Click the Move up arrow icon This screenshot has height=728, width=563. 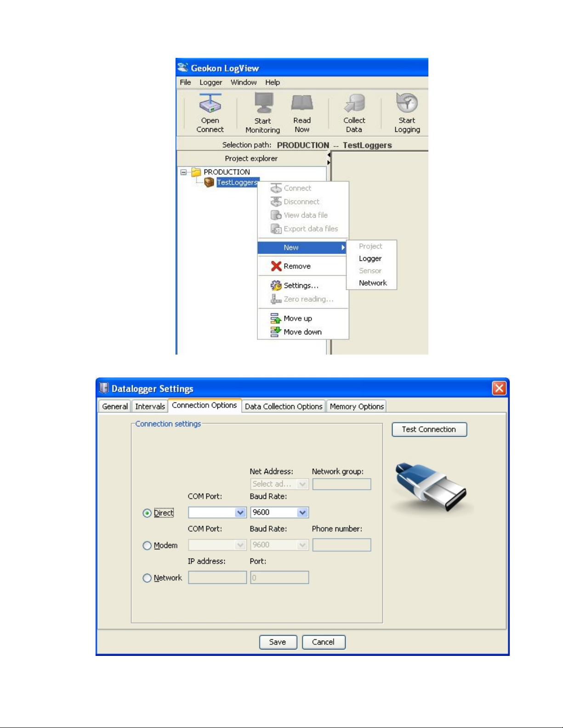pyautogui.click(x=276, y=318)
